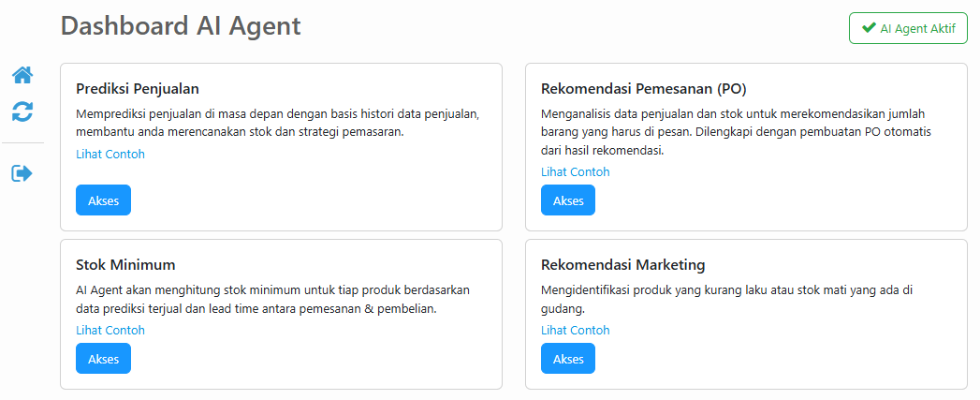View Lihat Contoh for Rekomendasi Pemesanan (PO)

point(576,171)
